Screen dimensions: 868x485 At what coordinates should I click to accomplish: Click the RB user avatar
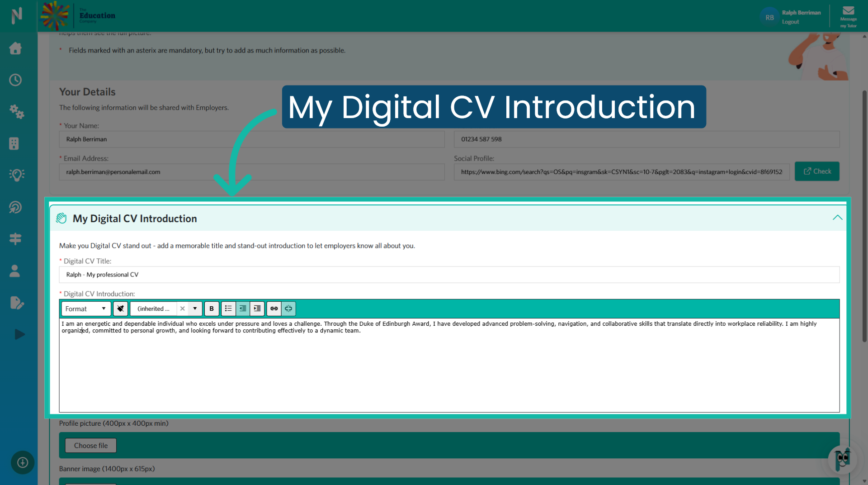click(769, 17)
